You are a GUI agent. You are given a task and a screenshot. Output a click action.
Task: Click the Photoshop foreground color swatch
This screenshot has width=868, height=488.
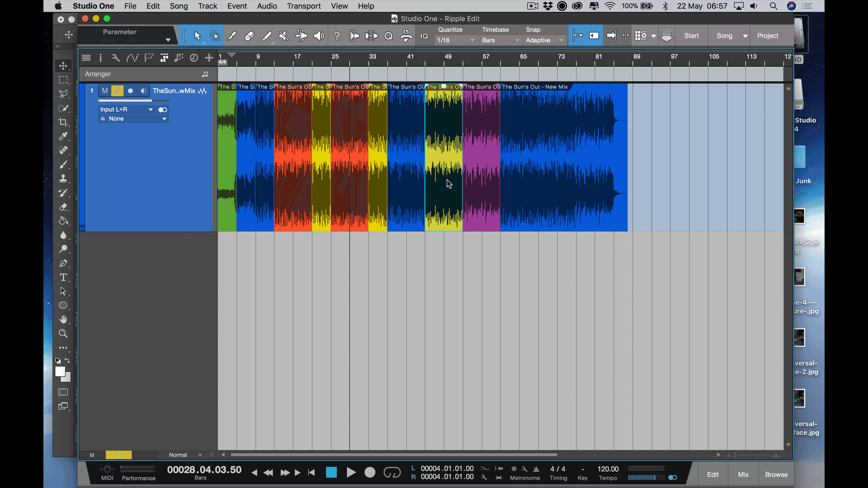(x=60, y=371)
